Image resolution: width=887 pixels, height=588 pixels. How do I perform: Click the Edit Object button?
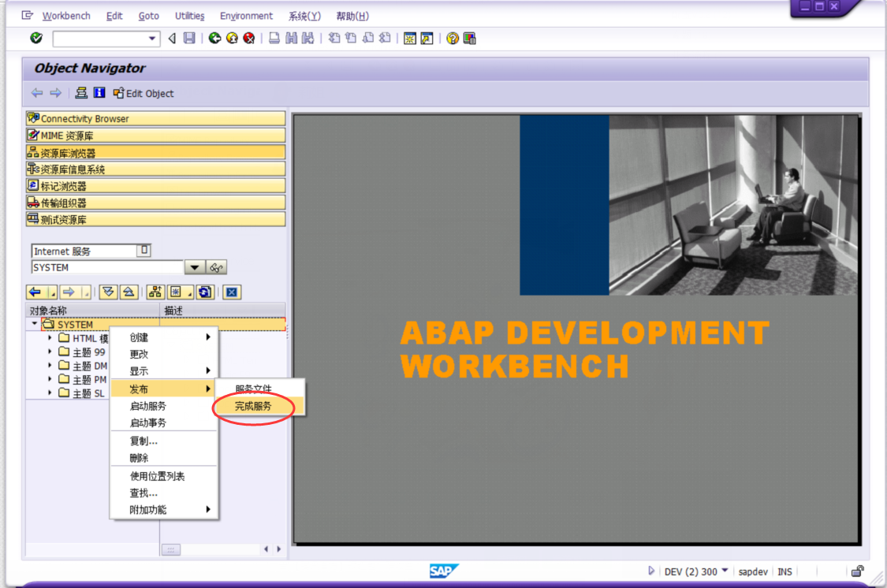[143, 93]
